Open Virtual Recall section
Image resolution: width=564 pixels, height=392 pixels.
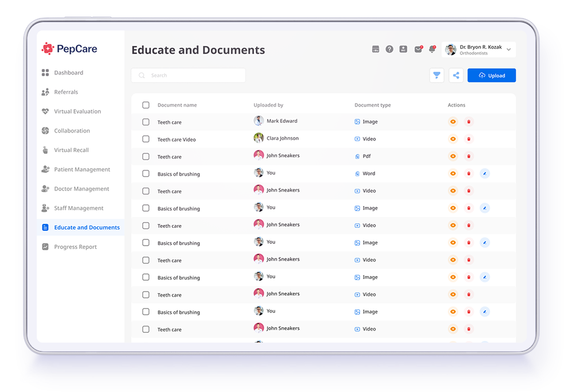(80, 150)
